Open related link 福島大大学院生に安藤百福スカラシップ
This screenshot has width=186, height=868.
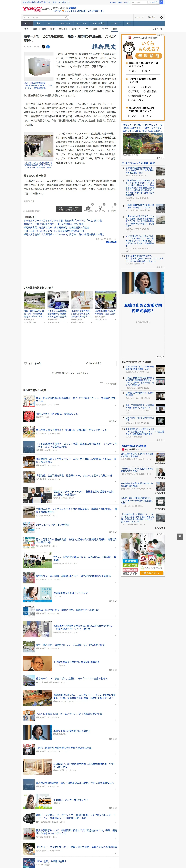pyautogui.click(x=64, y=235)
